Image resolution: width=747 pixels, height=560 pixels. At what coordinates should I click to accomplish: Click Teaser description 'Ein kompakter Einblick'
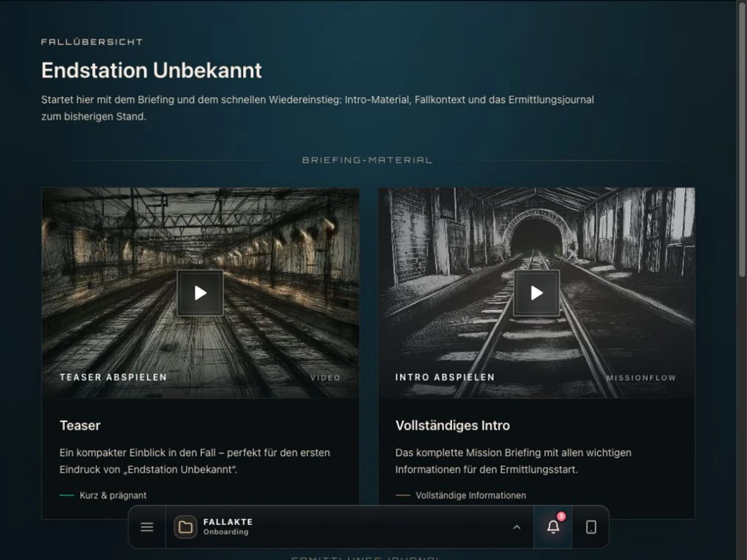pyautogui.click(x=194, y=461)
